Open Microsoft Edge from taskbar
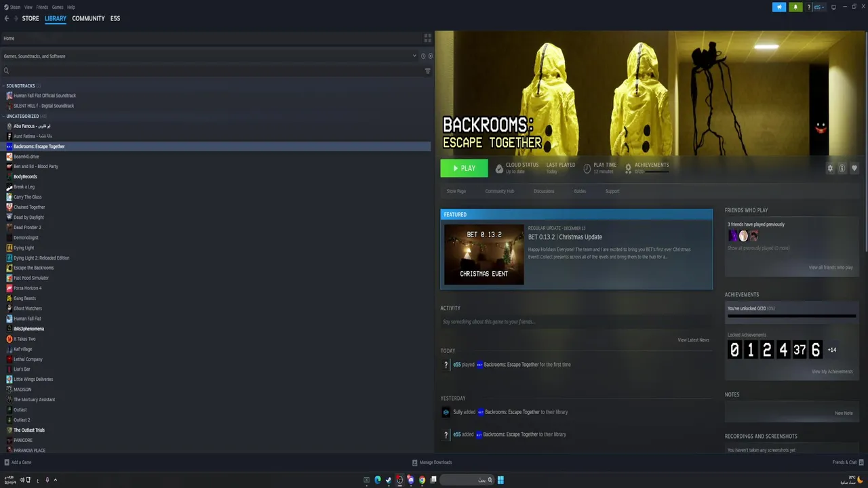Viewport: 868px width, 488px height. [x=378, y=480]
